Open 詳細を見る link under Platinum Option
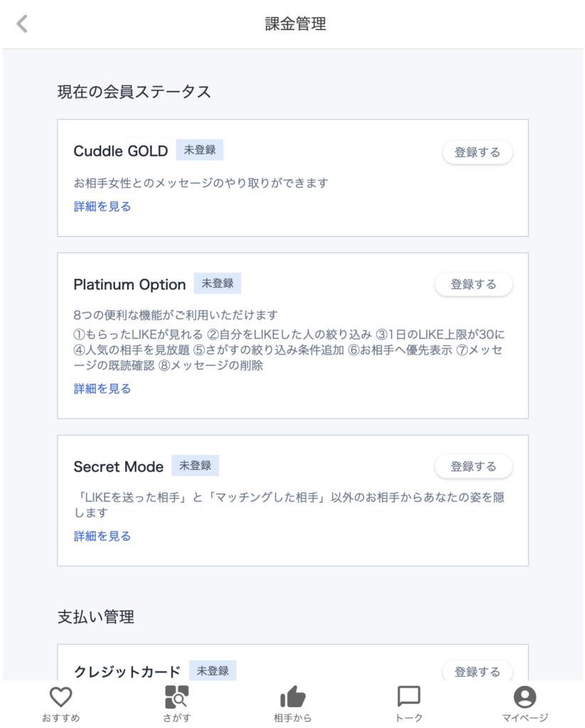585x728 pixels. coord(102,389)
